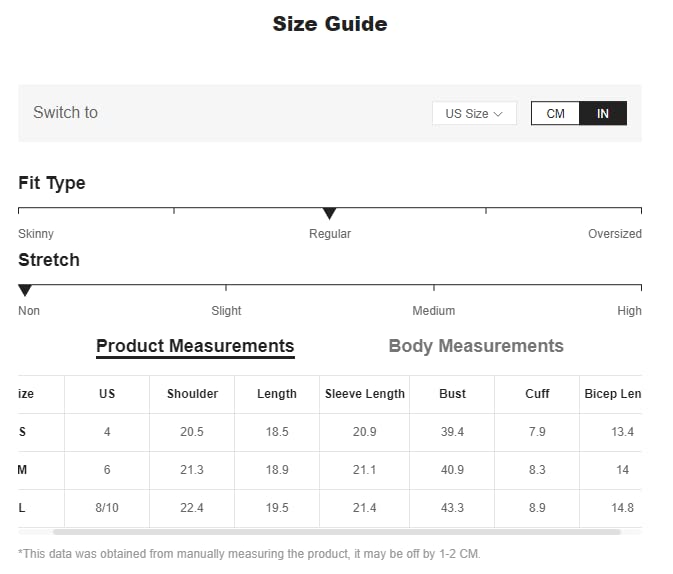Select the Body Measurements tab
Screen dimensions: 673x574
tap(476, 346)
